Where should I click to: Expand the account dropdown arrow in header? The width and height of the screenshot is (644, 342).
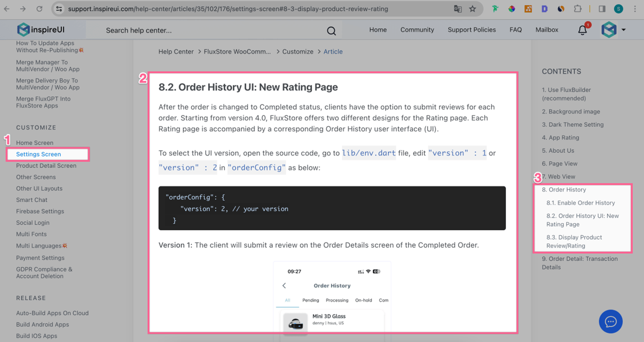point(623,30)
